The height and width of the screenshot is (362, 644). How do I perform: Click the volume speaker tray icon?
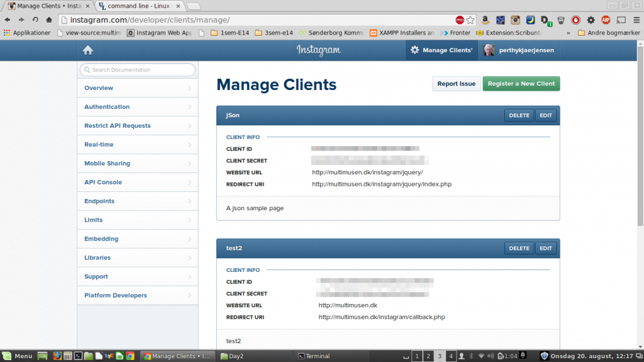point(491,356)
